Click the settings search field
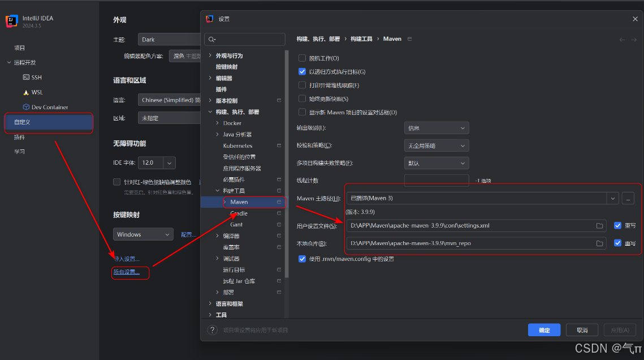Viewport: 644px width, 360px height. pos(245,40)
